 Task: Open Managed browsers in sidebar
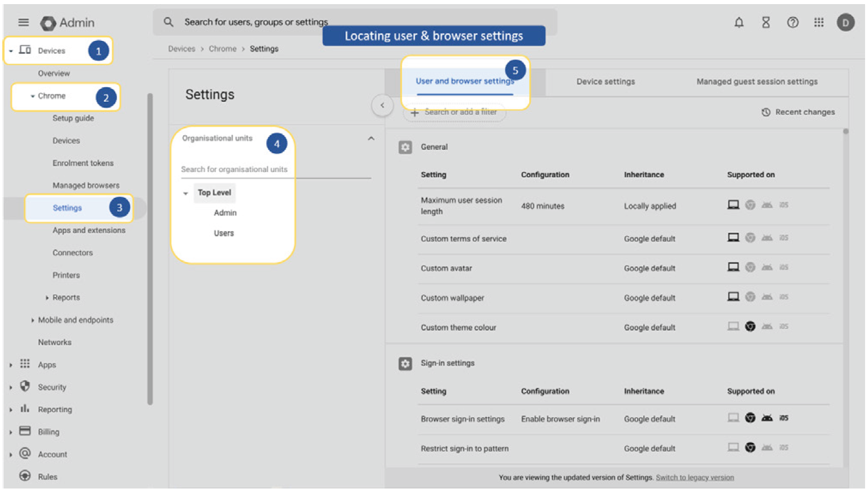[x=86, y=185]
